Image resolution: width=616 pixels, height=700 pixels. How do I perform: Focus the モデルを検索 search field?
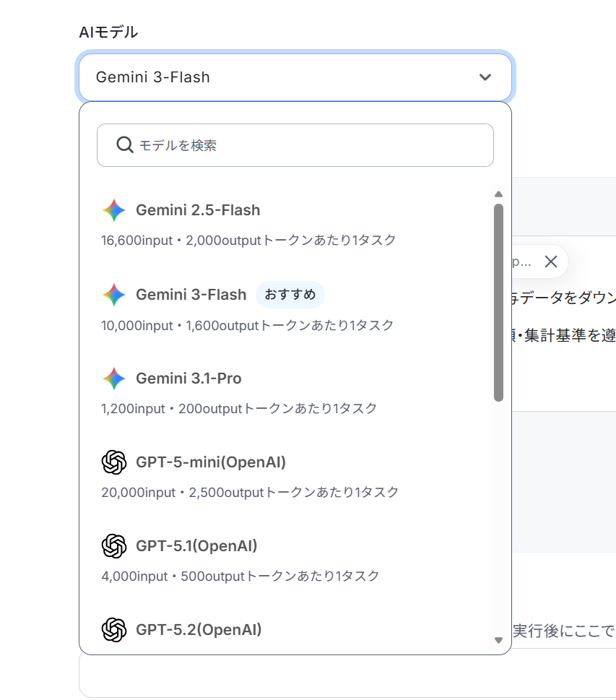point(295,145)
